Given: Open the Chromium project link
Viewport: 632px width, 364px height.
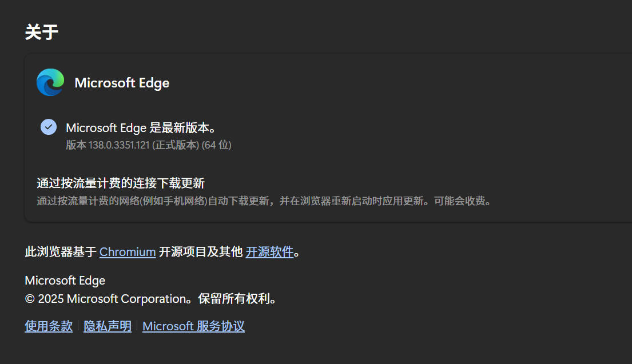Looking at the screenshot, I should coord(127,252).
